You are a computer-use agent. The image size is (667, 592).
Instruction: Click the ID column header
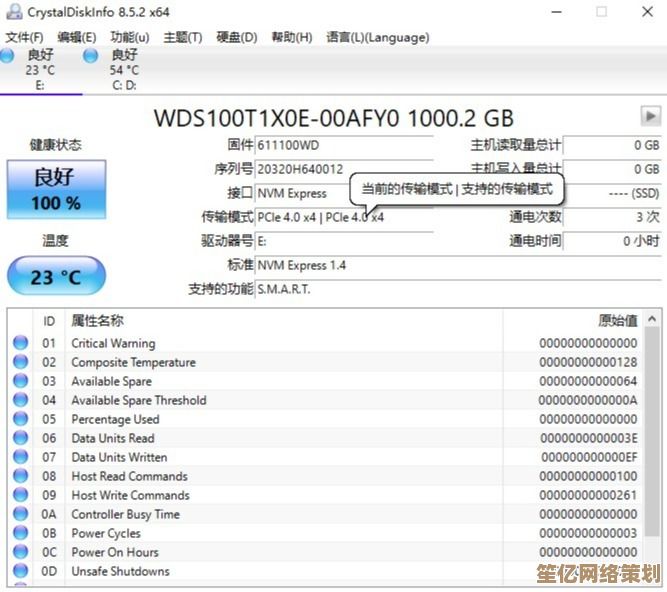tap(49, 321)
